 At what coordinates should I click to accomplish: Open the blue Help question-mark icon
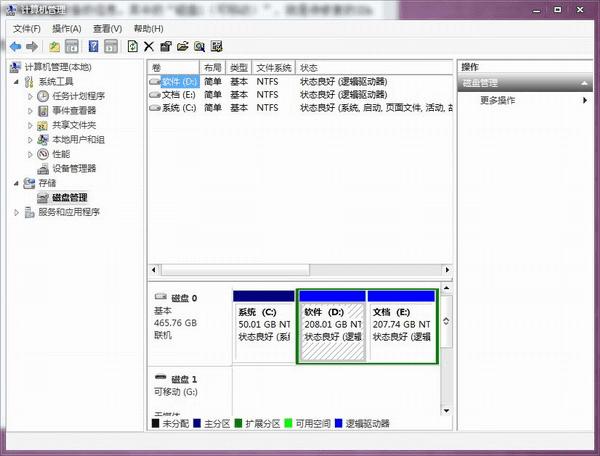[x=93, y=47]
